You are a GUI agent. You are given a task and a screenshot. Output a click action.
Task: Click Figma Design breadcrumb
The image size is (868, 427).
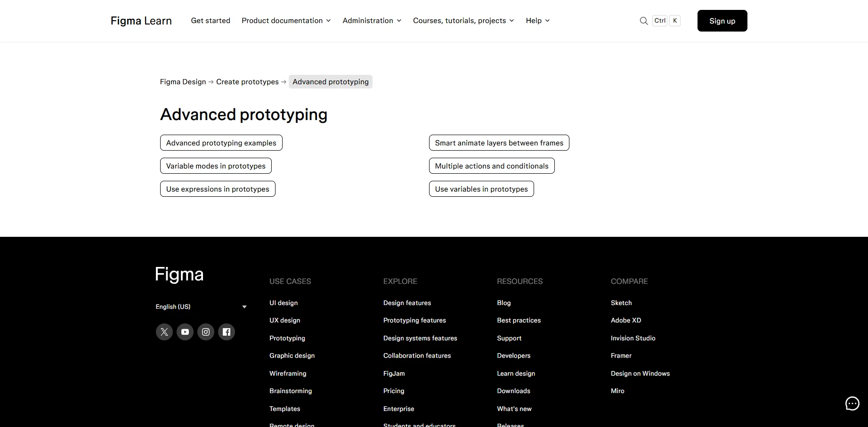tap(183, 82)
